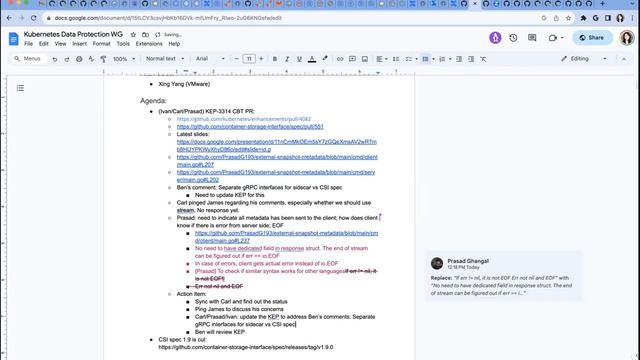
Task: Click the Share button
Action: tap(592, 38)
